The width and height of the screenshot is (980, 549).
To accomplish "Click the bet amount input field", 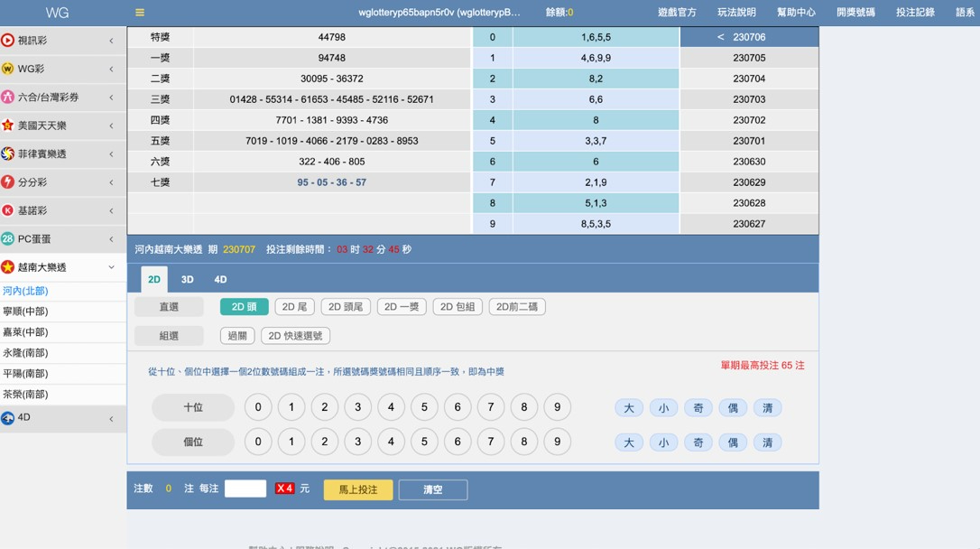I will click(245, 489).
